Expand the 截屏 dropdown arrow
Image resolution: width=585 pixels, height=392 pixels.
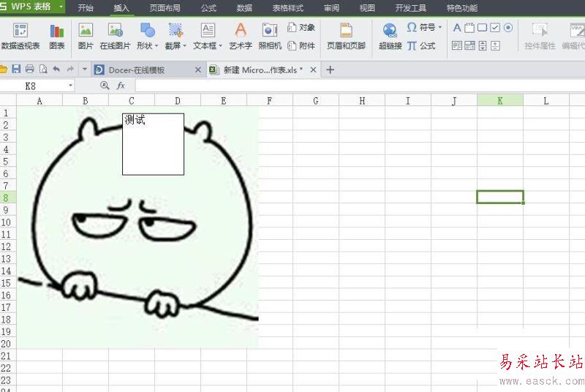(184, 46)
